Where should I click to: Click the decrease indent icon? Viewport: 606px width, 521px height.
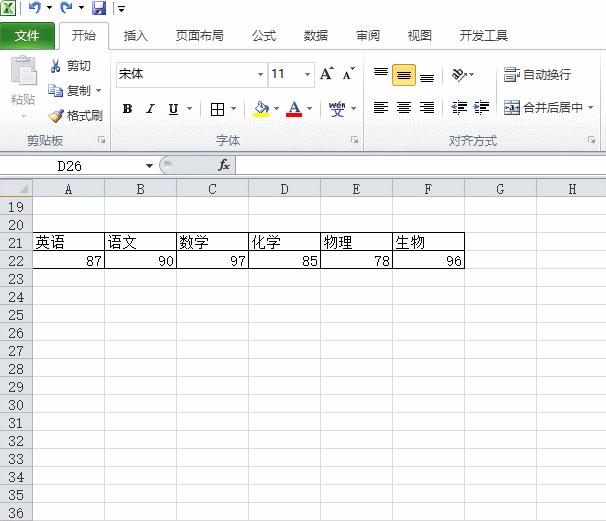click(459, 108)
